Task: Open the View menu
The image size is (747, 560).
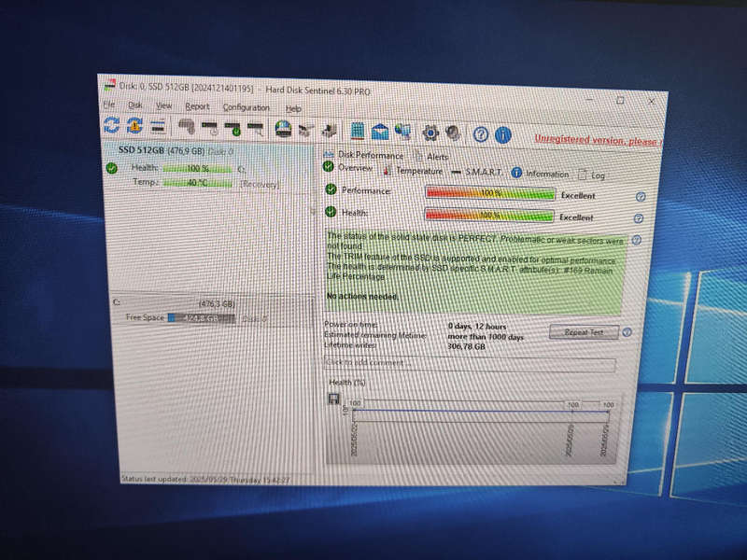Action: click(x=164, y=105)
